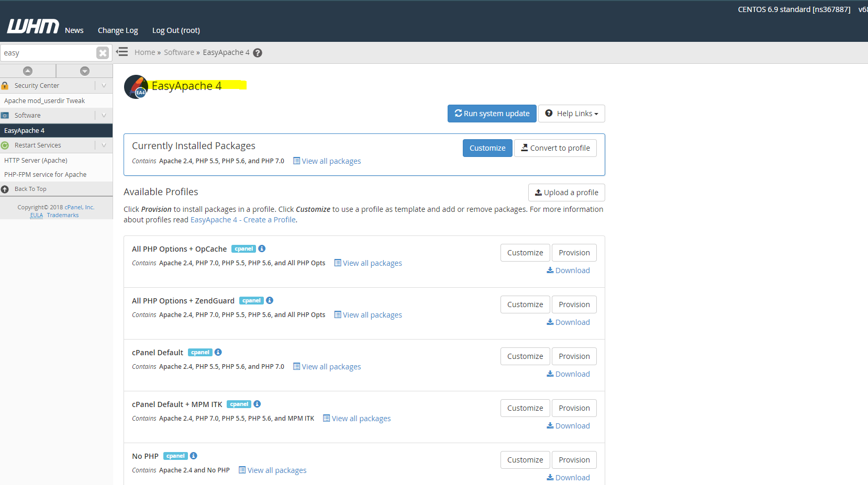This screenshot has width=868, height=485.
Task: Open News in the top menu
Action: (x=74, y=30)
